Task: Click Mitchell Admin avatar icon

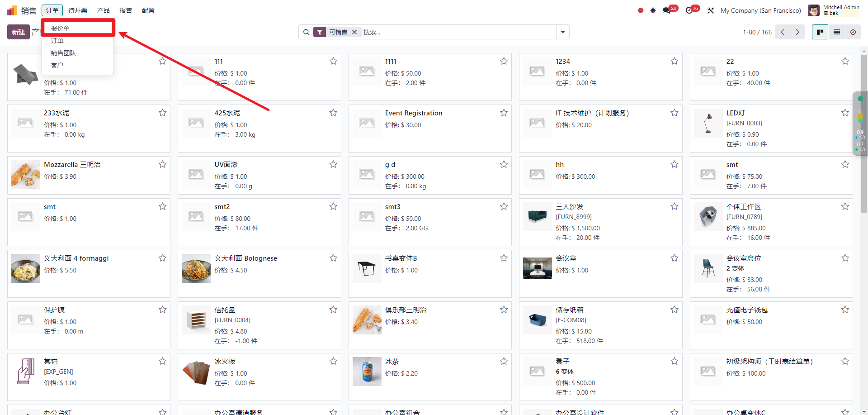Action: point(814,10)
